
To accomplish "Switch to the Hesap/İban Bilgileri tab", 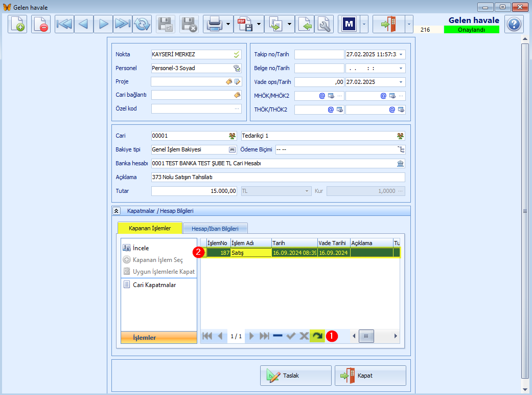I will coord(215,229).
